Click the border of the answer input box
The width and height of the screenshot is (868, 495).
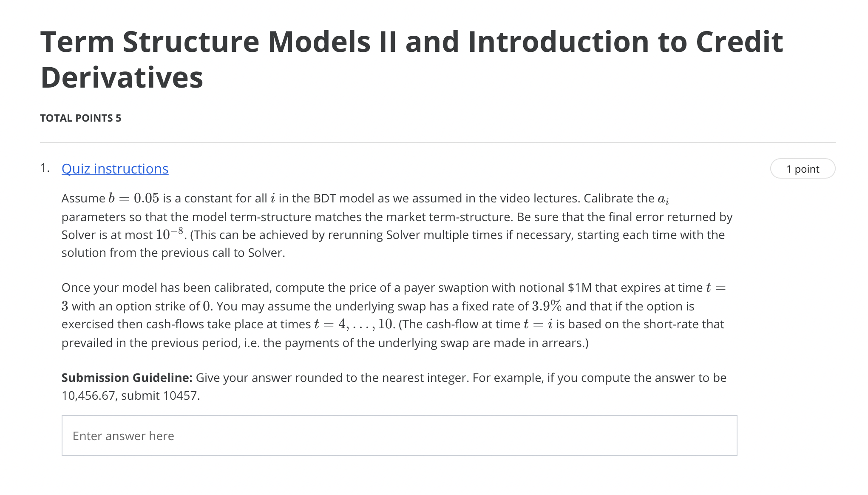point(399,416)
